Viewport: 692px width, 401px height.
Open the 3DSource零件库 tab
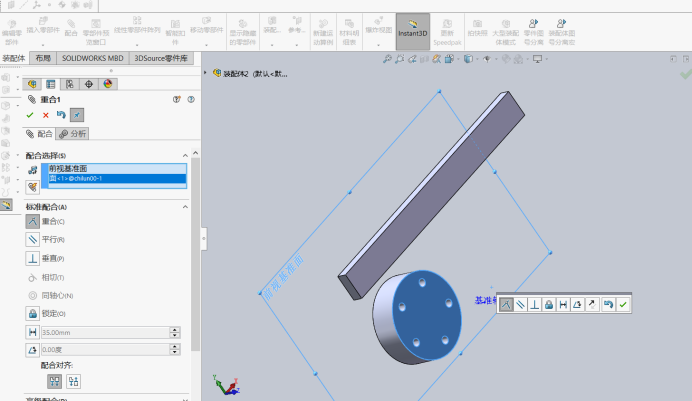pyautogui.click(x=161, y=58)
